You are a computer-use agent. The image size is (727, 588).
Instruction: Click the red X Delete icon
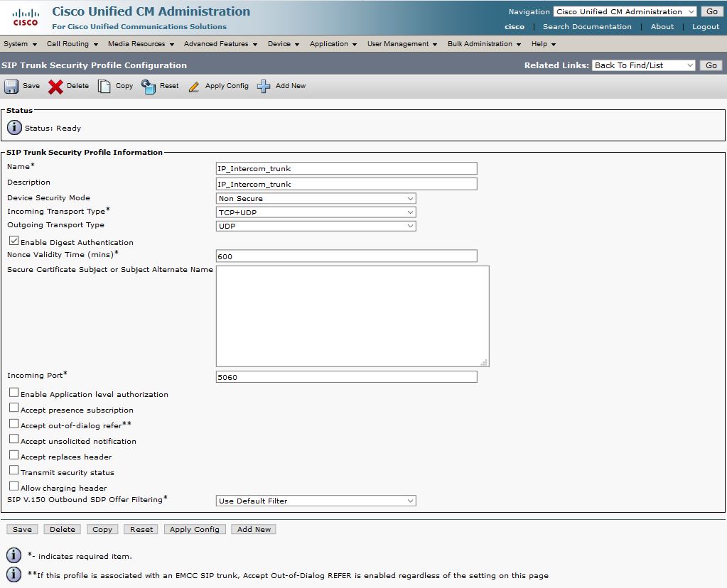tap(55, 86)
